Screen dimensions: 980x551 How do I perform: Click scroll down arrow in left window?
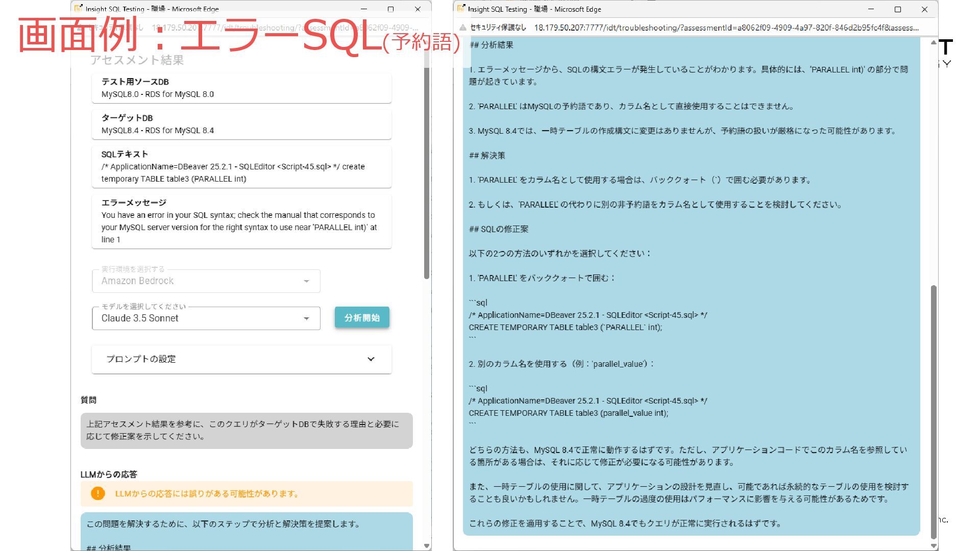click(427, 545)
